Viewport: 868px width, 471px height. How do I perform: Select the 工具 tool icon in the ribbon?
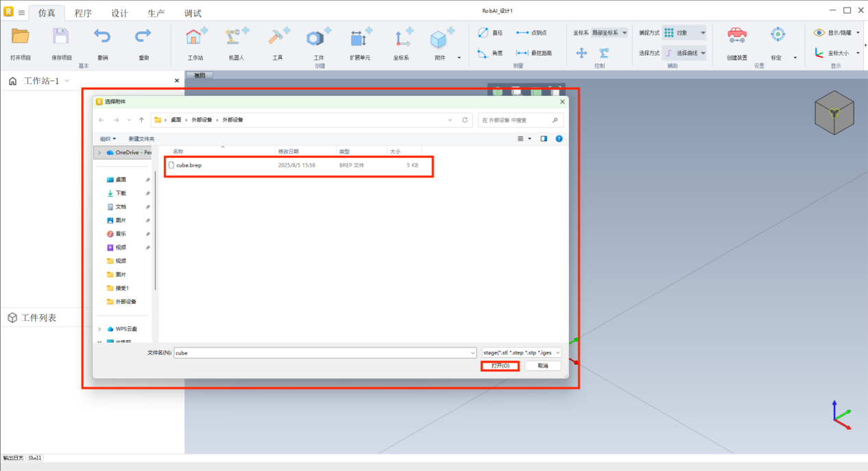tap(278, 38)
